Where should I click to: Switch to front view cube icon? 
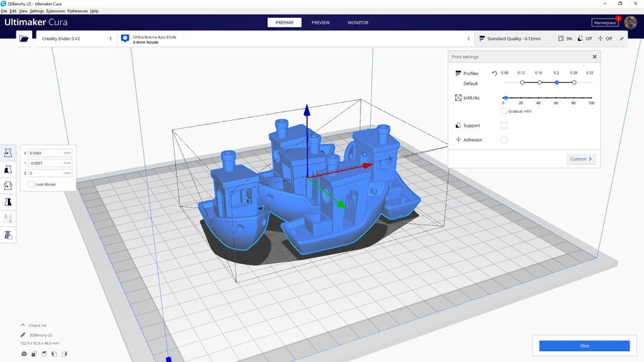(34, 354)
